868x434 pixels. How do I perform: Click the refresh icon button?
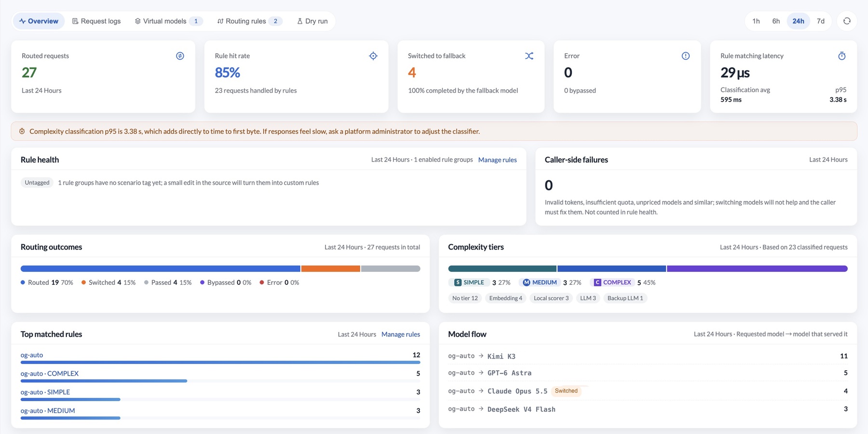(847, 21)
